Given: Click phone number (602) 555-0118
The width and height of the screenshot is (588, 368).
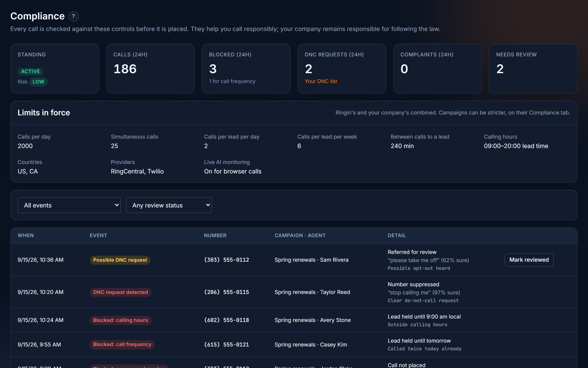Looking at the screenshot, I should (x=227, y=320).
